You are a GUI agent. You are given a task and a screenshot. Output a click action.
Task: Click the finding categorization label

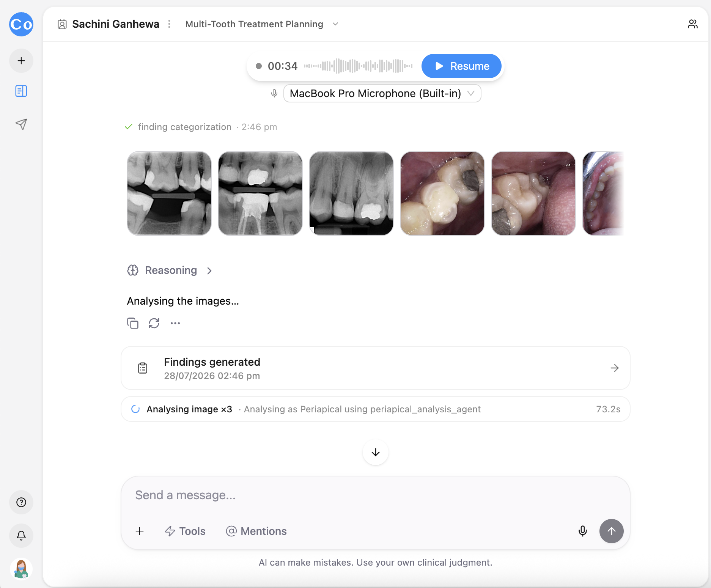[x=185, y=127]
